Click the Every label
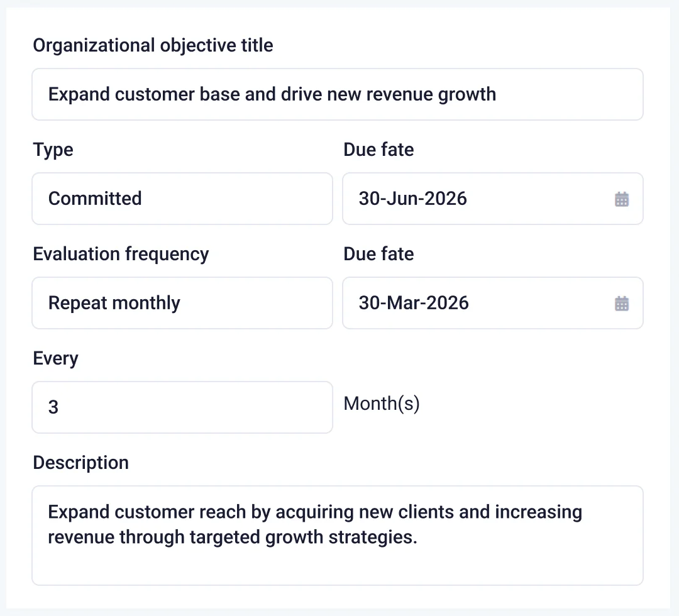Screen dimensions: 679x616 point(55,358)
